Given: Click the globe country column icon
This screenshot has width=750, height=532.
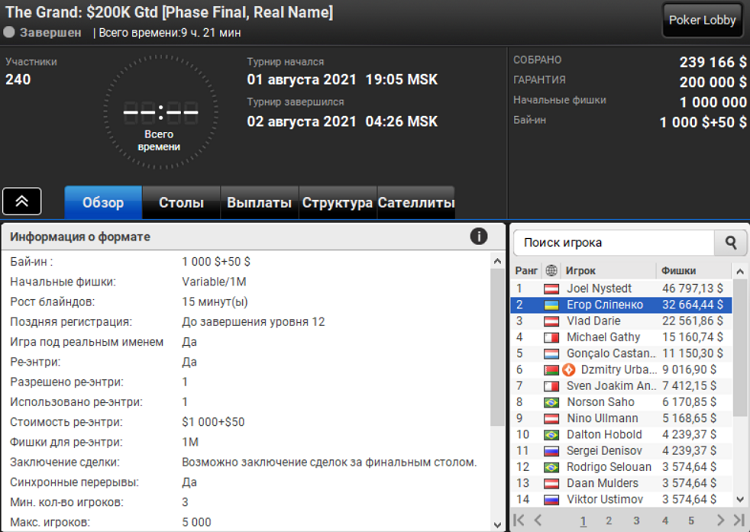Looking at the screenshot, I should [x=551, y=270].
